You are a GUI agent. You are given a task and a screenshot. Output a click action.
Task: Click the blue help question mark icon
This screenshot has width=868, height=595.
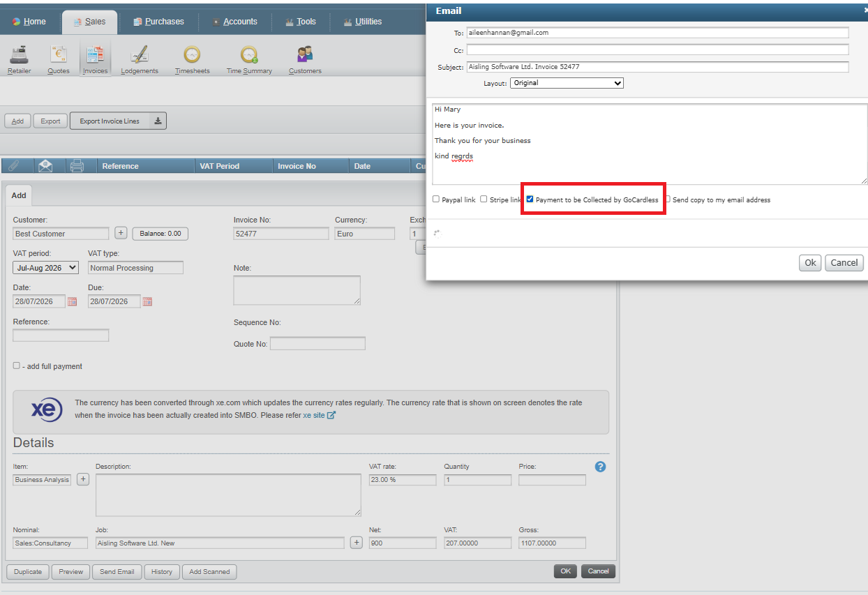pyautogui.click(x=600, y=467)
